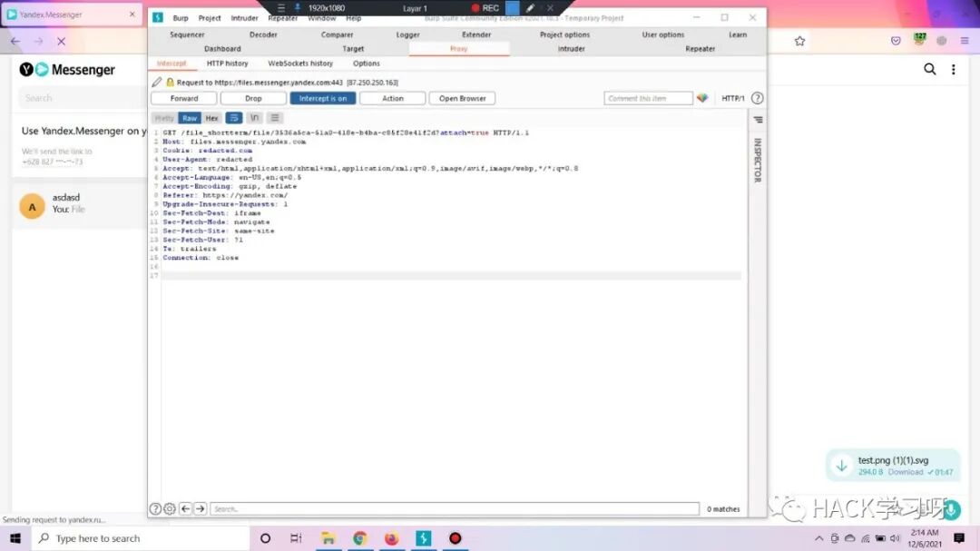The image size is (980, 551).
Task: Open the Project options tab
Action: click(564, 35)
